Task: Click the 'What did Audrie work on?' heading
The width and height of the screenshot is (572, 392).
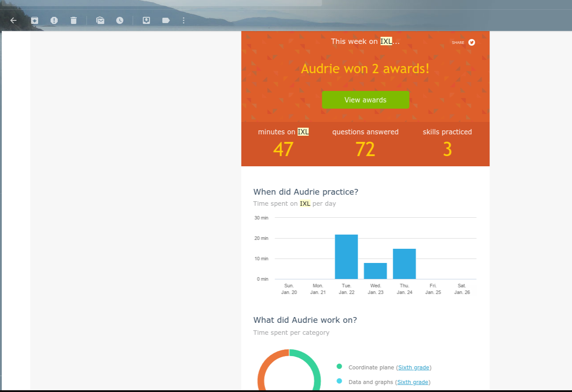Action: click(305, 320)
